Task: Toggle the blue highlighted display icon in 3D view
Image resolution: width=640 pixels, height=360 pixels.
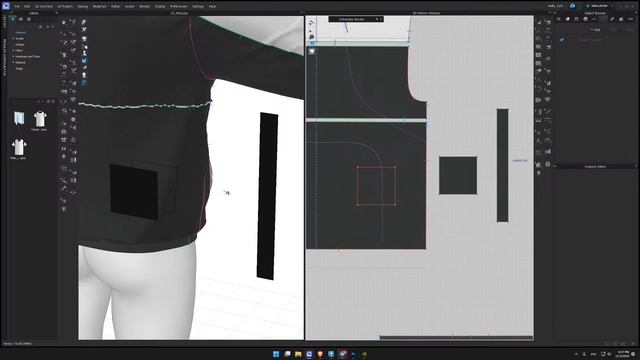Action: pos(84,61)
